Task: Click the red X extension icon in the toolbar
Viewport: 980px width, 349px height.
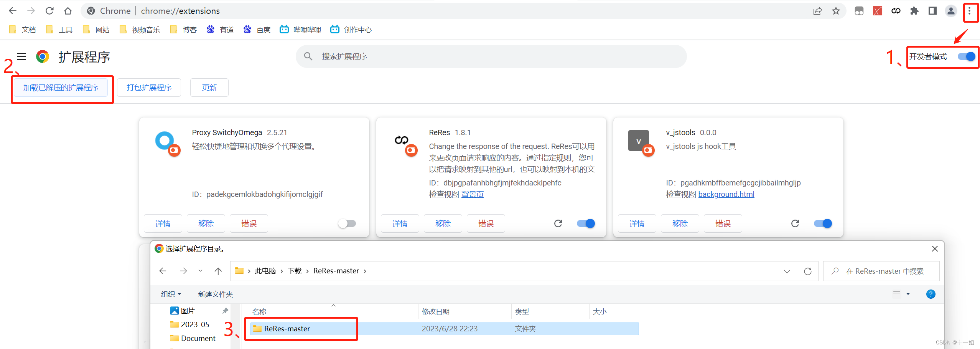Action: 878,11
